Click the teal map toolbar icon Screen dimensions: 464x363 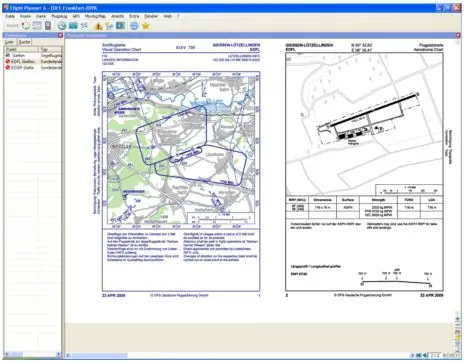click(x=73, y=26)
